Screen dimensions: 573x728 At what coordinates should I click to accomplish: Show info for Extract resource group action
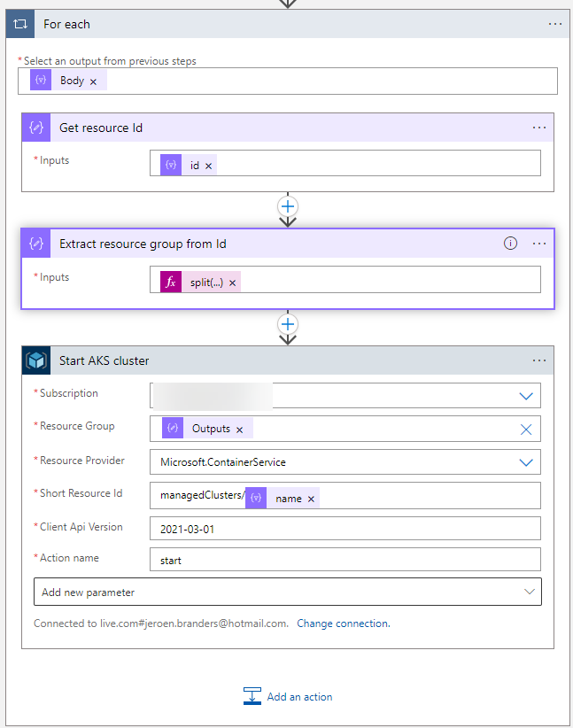pyautogui.click(x=510, y=244)
